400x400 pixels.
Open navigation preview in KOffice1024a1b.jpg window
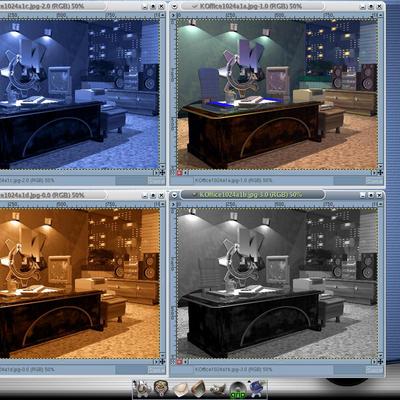(x=380, y=362)
